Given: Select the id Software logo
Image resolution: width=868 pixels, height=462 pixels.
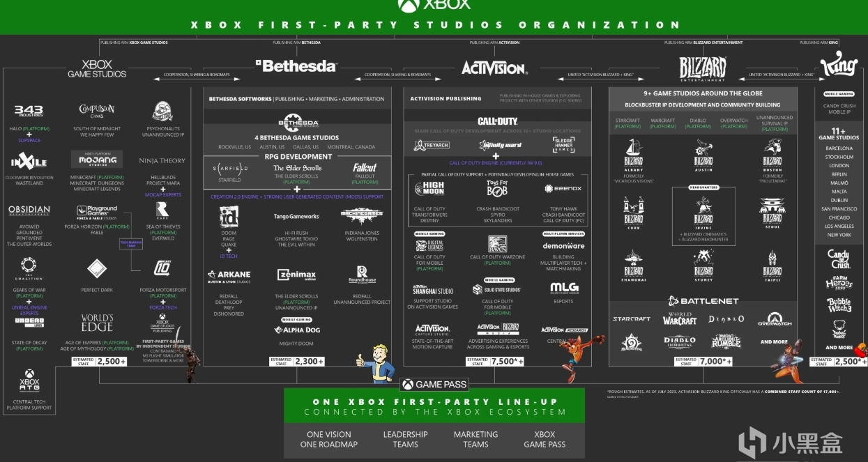Looking at the screenshot, I should (229, 217).
